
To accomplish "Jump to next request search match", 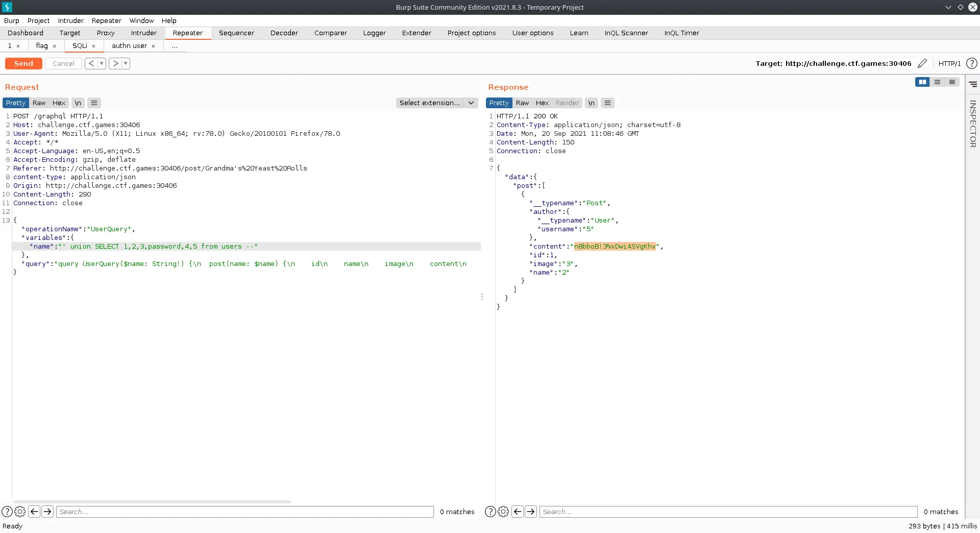I will 47,512.
